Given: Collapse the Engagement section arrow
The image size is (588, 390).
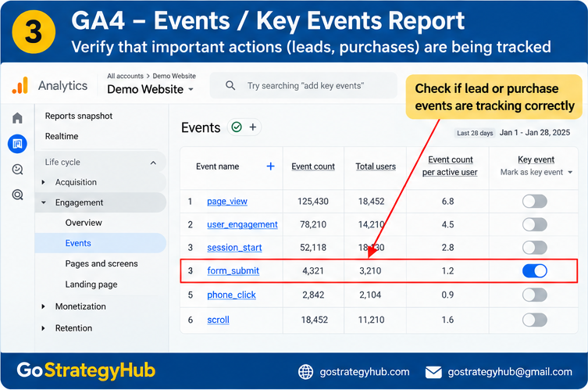Looking at the screenshot, I should point(44,202).
